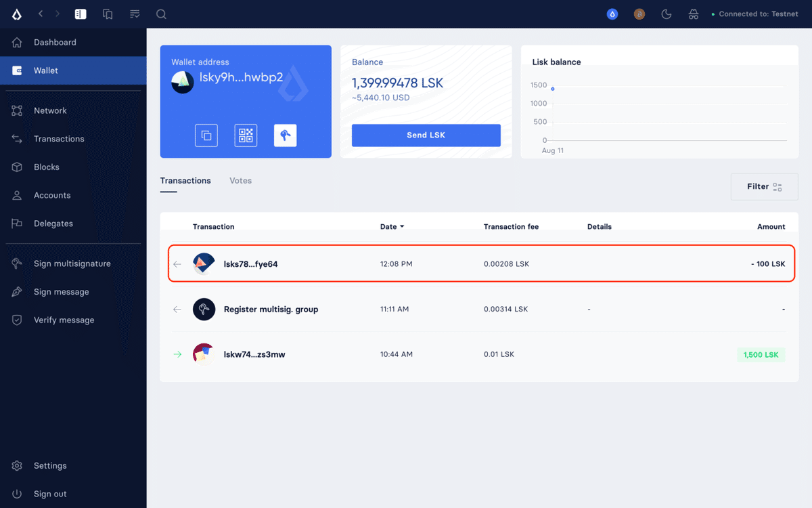Click the 1,399.99478 LSK balance value
Viewport: 812px width, 508px height.
pyautogui.click(x=398, y=83)
